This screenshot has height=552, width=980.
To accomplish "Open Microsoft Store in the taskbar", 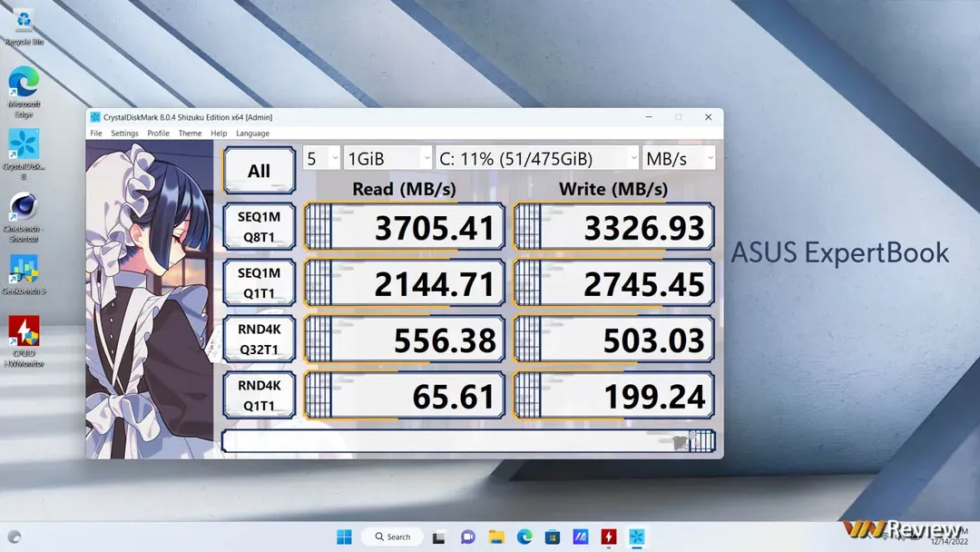I will click(x=552, y=537).
